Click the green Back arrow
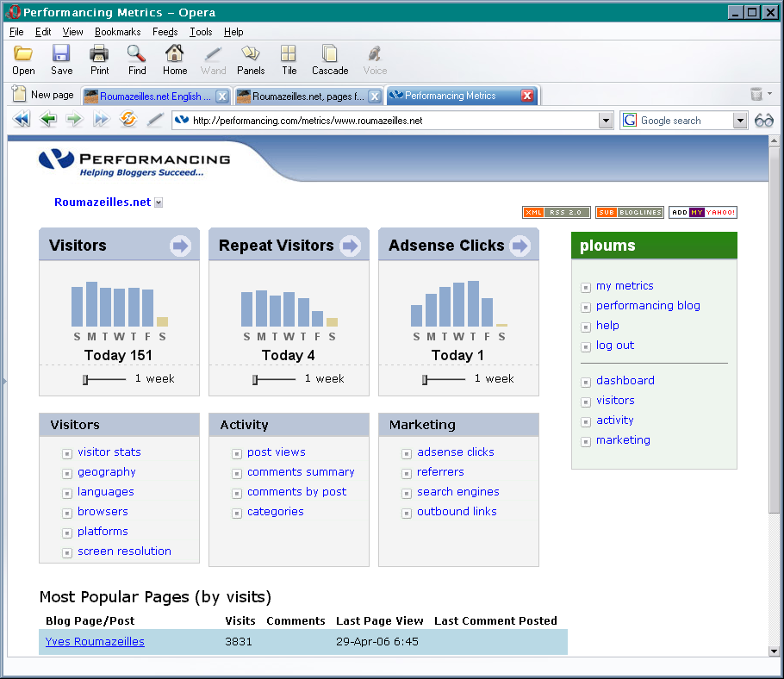 point(48,120)
